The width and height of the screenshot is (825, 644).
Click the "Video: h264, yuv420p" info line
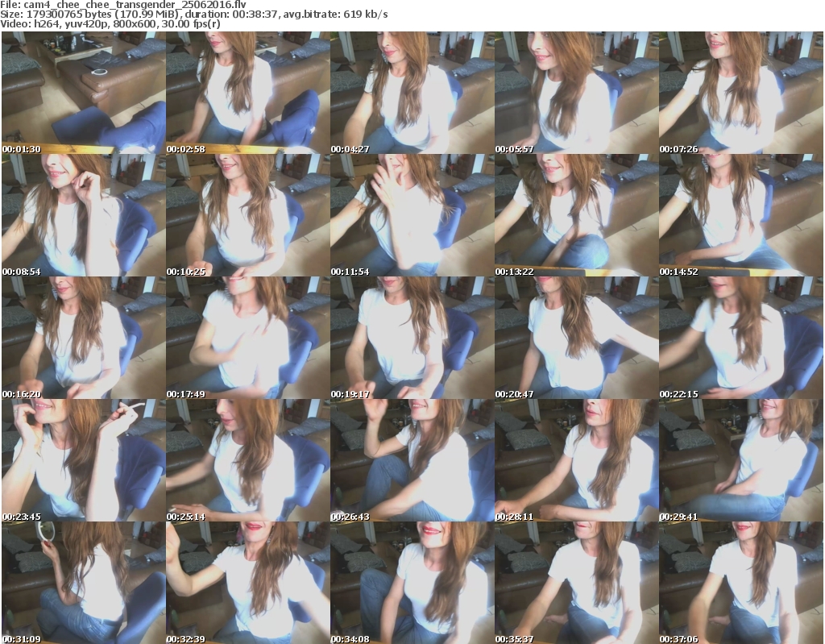pos(110,23)
